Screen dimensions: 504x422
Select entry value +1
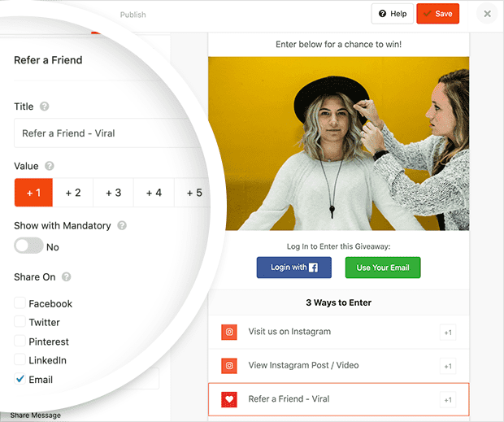pyautogui.click(x=33, y=193)
